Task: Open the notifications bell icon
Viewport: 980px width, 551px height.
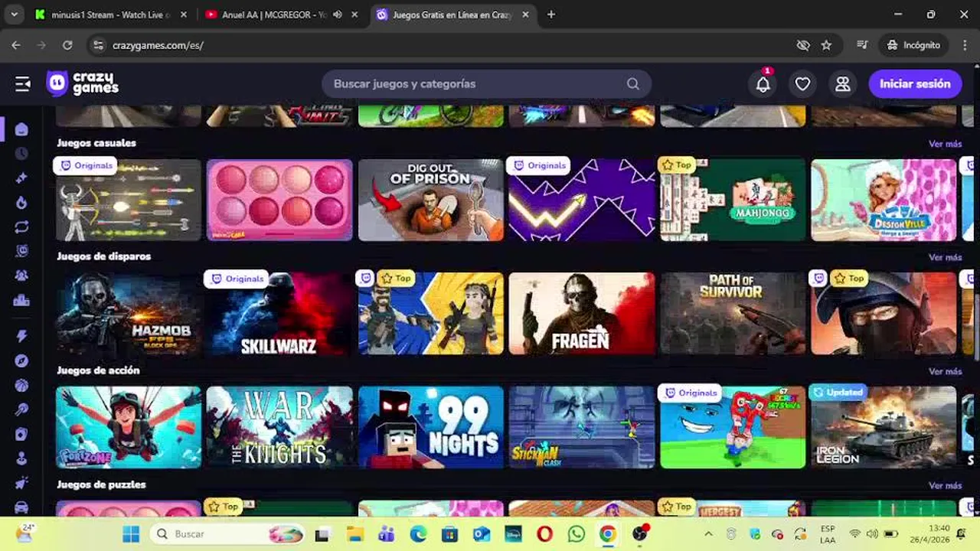Action: (x=763, y=84)
